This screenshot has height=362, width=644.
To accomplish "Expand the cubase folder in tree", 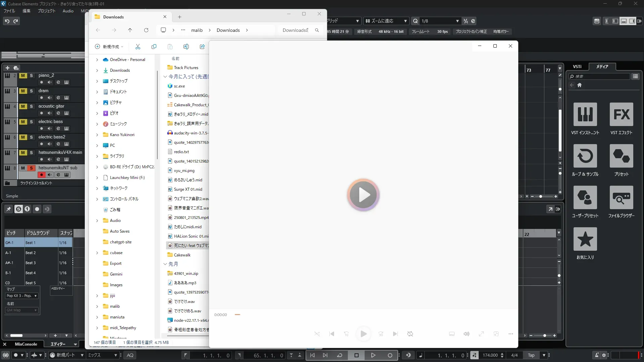I will point(97,253).
